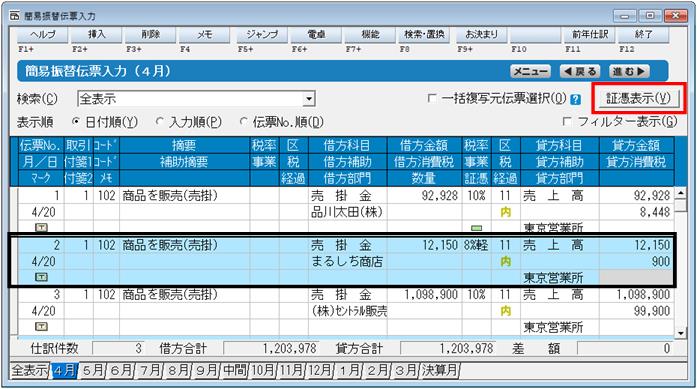Click the 摘要 column header
Image resolution: width=697 pixels, height=389 pixels.
[184, 145]
